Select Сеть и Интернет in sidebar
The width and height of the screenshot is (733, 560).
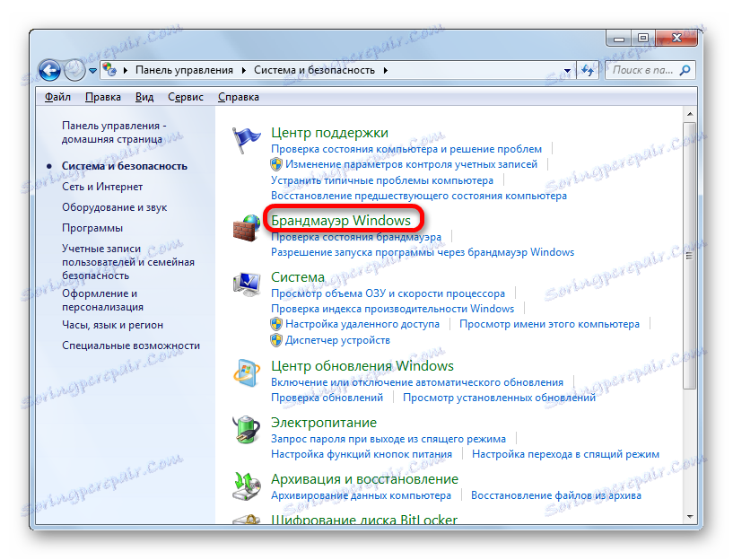(x=102, y=187)
